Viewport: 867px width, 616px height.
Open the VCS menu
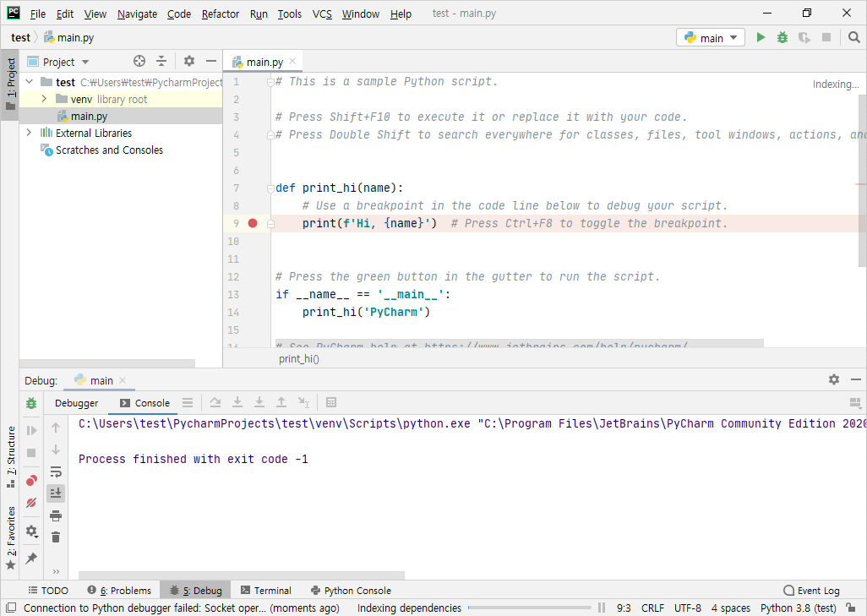tap(322, 14)
